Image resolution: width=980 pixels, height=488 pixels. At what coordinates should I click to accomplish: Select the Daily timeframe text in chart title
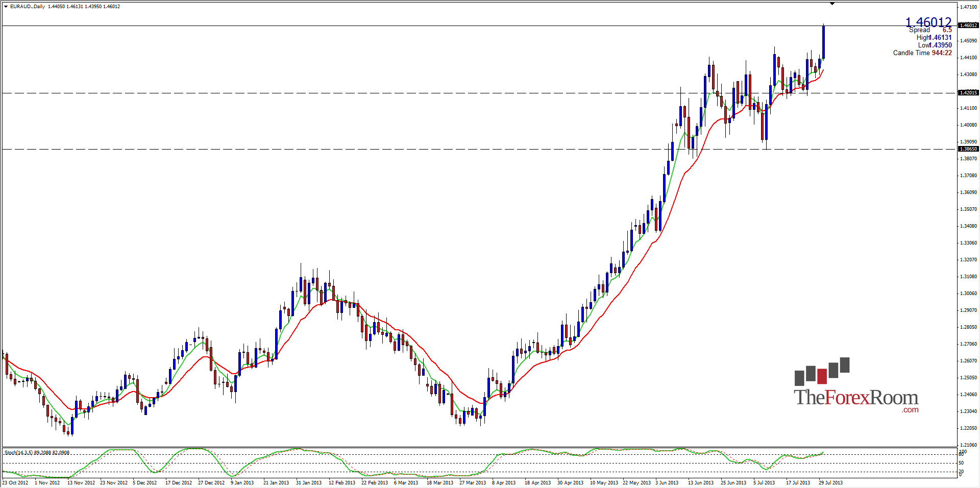pyautogui.click(x=39, y=7)
